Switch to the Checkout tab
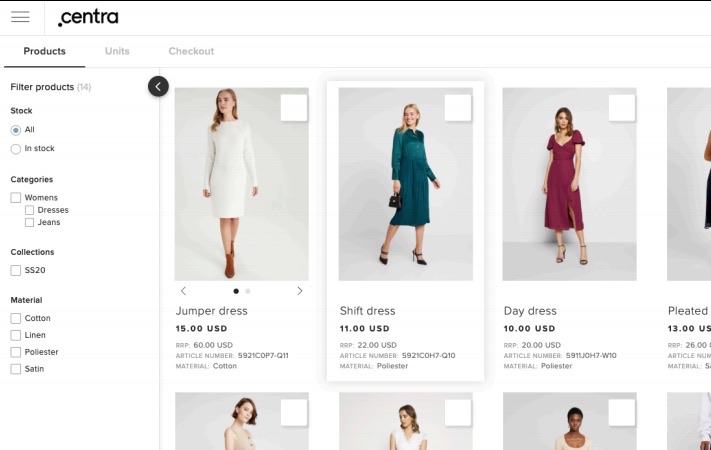711x450 pixels. pos(191,51)
